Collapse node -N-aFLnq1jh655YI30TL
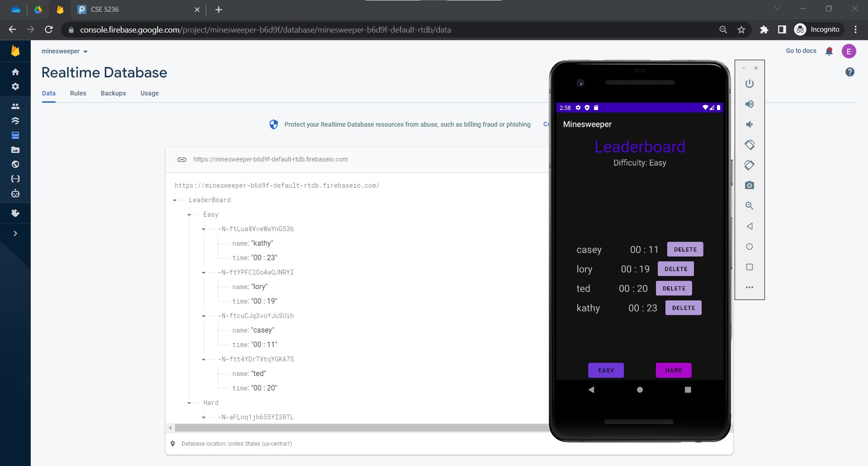Image resolution: width=868 pixels, height=466 pixels. pyautogui.click(x=204, y=417)
